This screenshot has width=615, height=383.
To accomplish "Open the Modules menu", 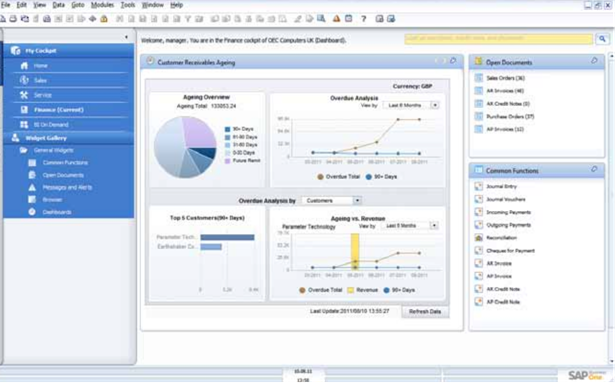I will [x=102, y=5].
